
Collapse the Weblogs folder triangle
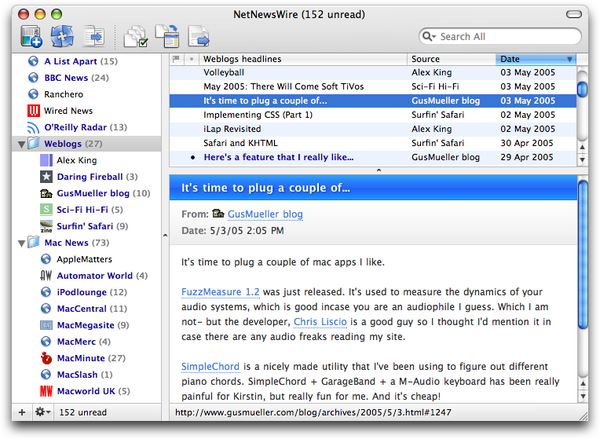(x=21, y=144)
